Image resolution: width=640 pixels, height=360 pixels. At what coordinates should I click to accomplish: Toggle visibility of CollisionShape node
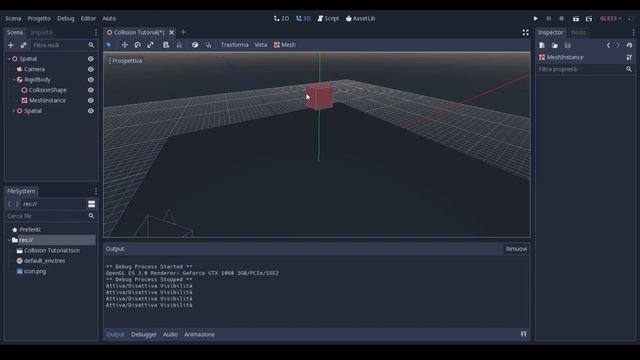tap(91, 90)
